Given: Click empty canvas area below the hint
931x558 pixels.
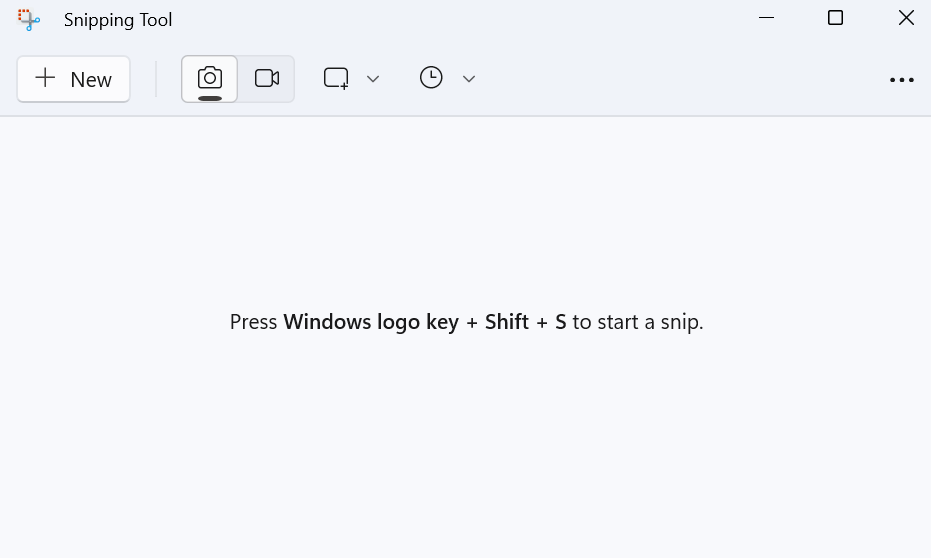Looking at the screenshot, I should (466, 450).
